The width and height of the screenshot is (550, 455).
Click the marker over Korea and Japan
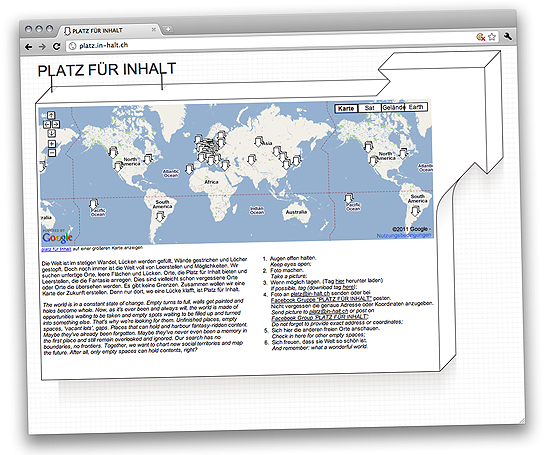pyautogui.click(x=297, y=161)
